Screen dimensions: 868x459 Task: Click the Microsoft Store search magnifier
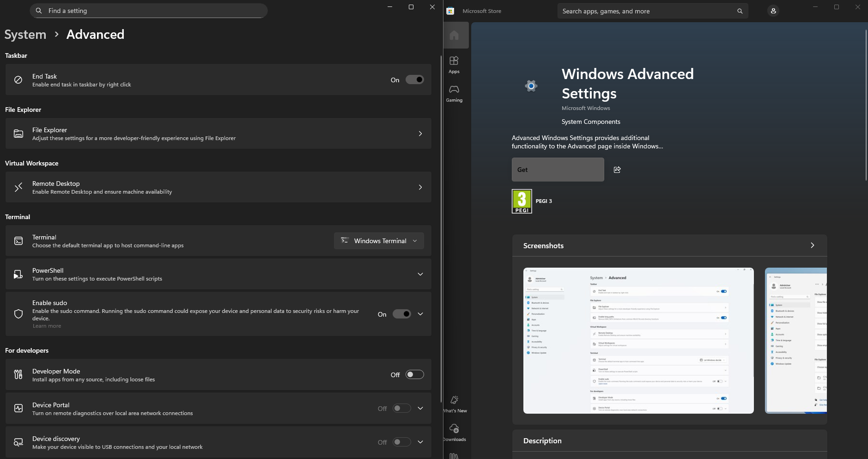pyautogui.click(x=740, y=11)
